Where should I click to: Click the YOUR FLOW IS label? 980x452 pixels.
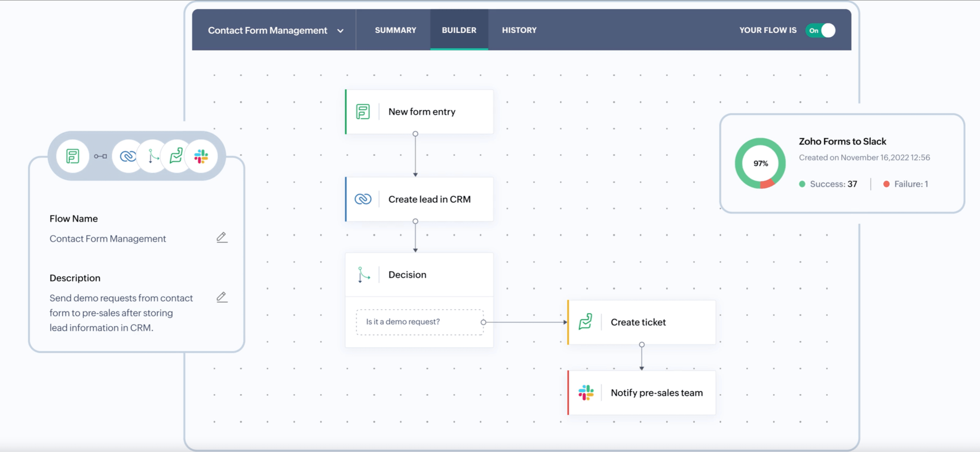click(768, 30)
